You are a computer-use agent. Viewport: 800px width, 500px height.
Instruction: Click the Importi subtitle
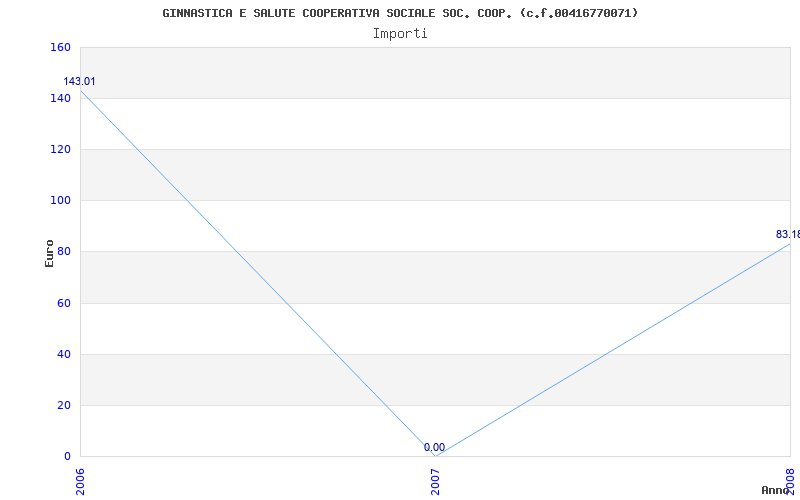point(400,34)
